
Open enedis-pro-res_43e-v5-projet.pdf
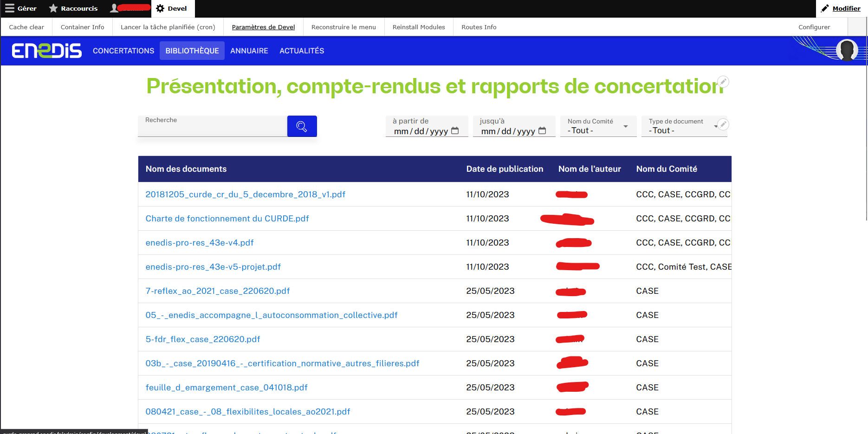(x=213, y=267)
